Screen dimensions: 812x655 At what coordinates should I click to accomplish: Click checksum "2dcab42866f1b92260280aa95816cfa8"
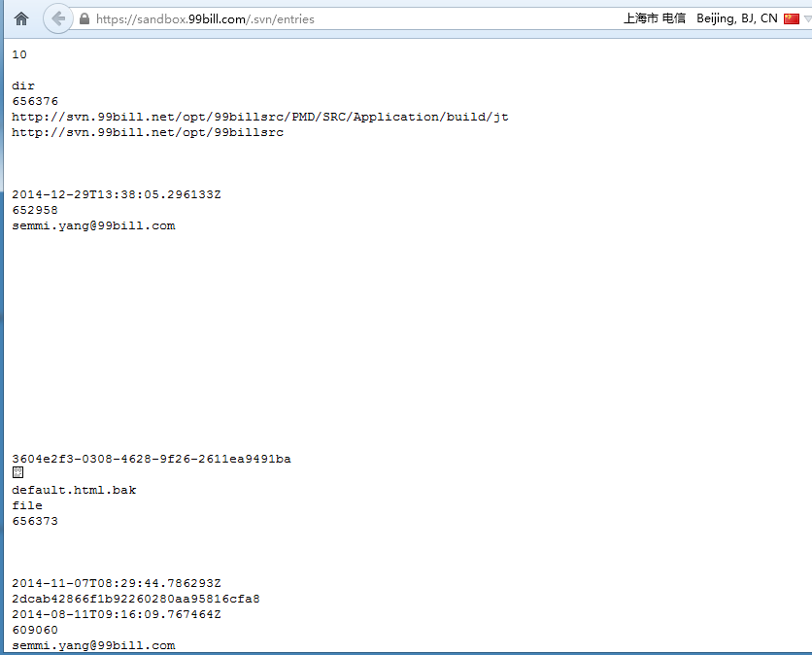(136, 599)
